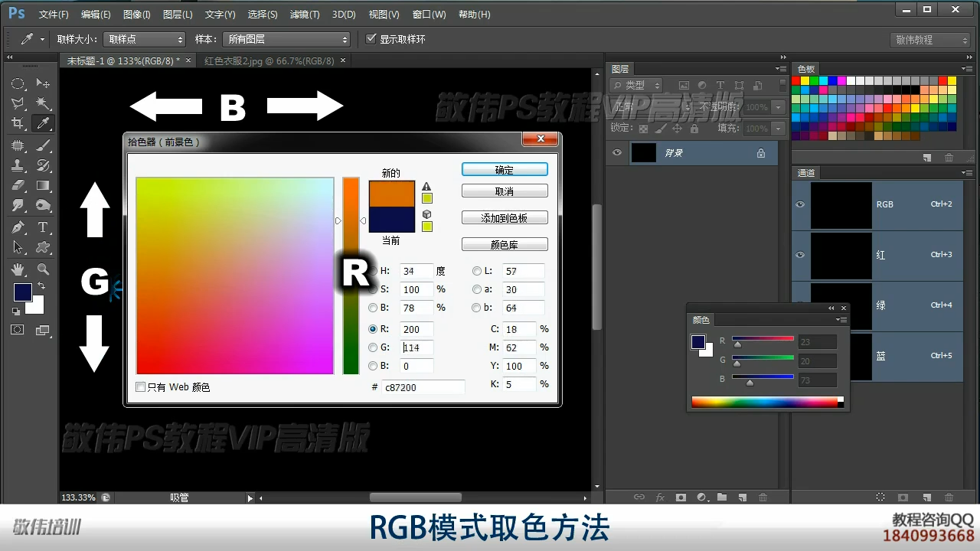Screen dimensions: 980x551
Task: Select the R radio button in color picker
Action: point(373,329)
